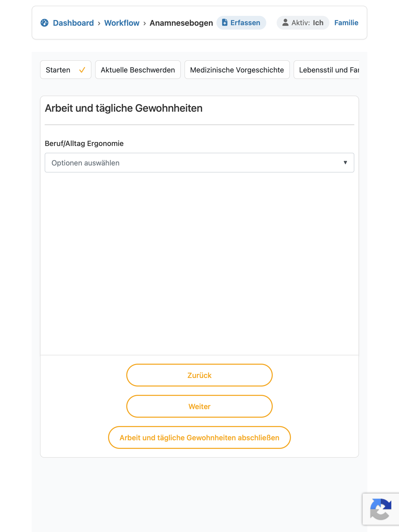399x532 pixels.
Task: Click the Erfassen document icon
Action: click(225, 23)
